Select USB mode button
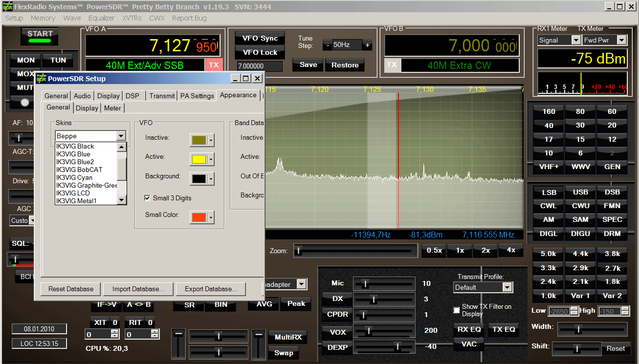 (580, 192)
